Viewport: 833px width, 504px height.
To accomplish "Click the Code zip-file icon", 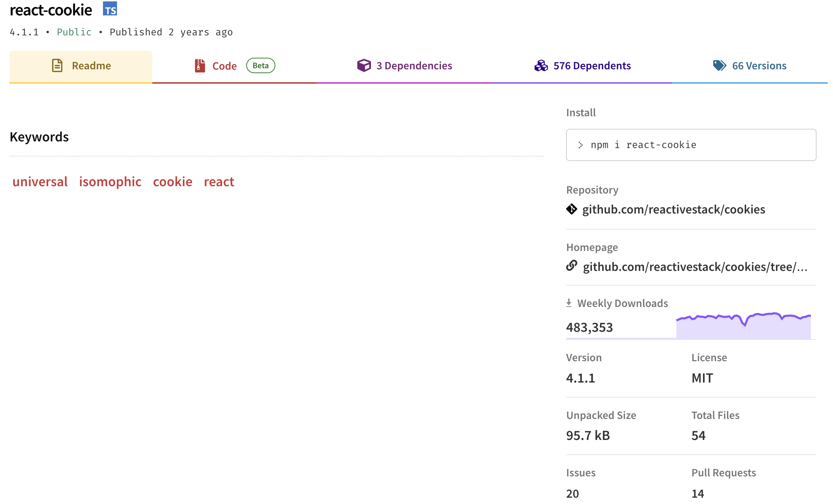I will (200, 65).
